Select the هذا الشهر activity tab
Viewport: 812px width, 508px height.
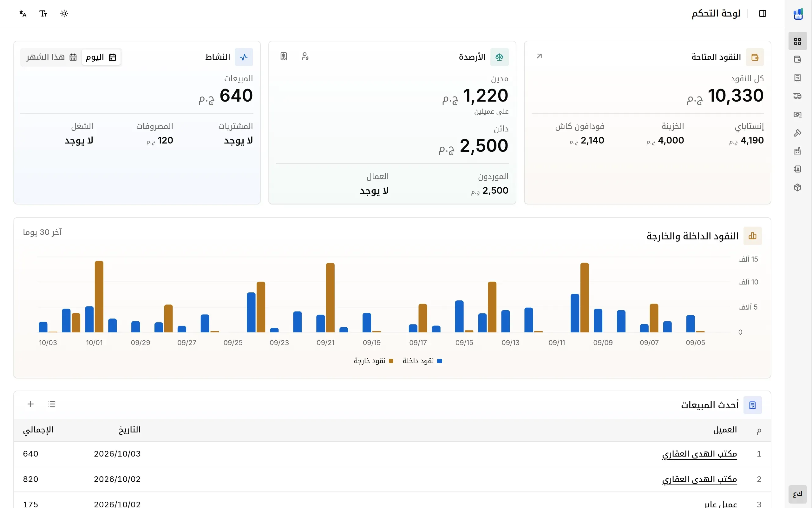[x=51, y=57]
